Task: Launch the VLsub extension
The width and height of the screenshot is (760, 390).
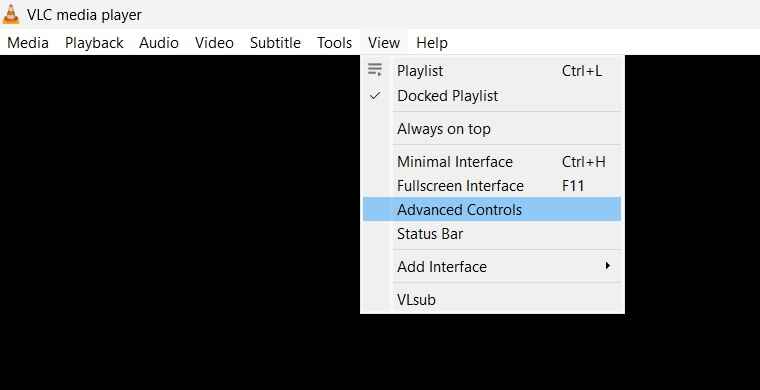Action: pos(492,299)
